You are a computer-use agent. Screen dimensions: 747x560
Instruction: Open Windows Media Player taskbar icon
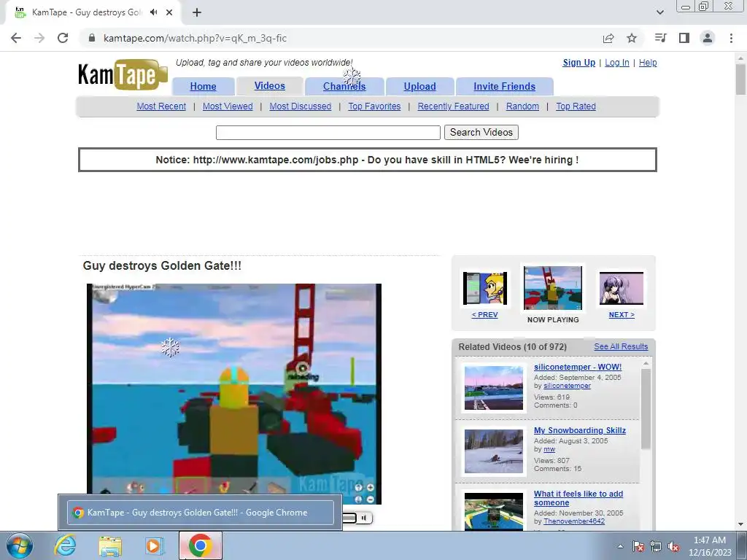click(x=155, y=545)
